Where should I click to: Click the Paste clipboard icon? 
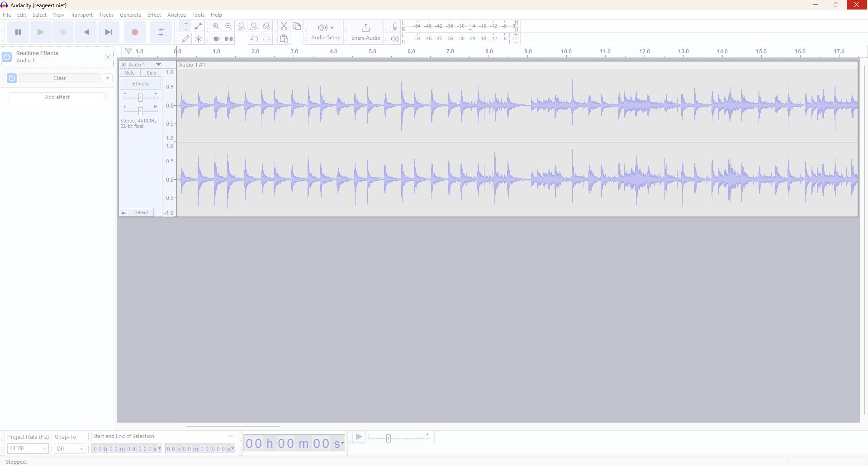pyautogui.click(x=284, y=39)
